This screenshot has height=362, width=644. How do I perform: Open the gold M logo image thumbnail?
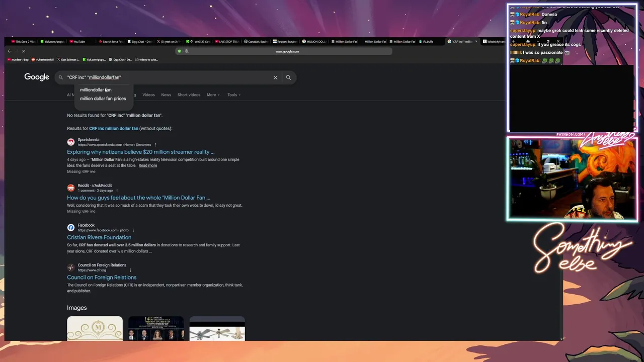[x=95, y=328]
